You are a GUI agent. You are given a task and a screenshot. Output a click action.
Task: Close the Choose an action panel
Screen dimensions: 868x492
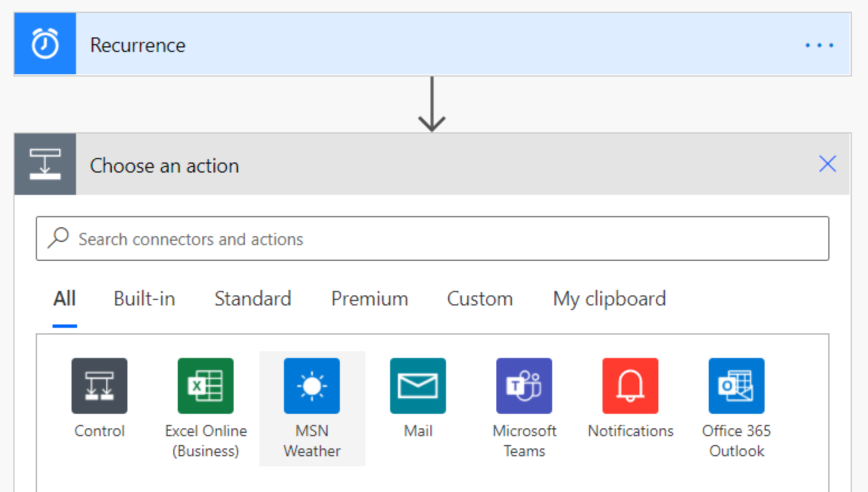pyautogui.click(x=827, y=164)
